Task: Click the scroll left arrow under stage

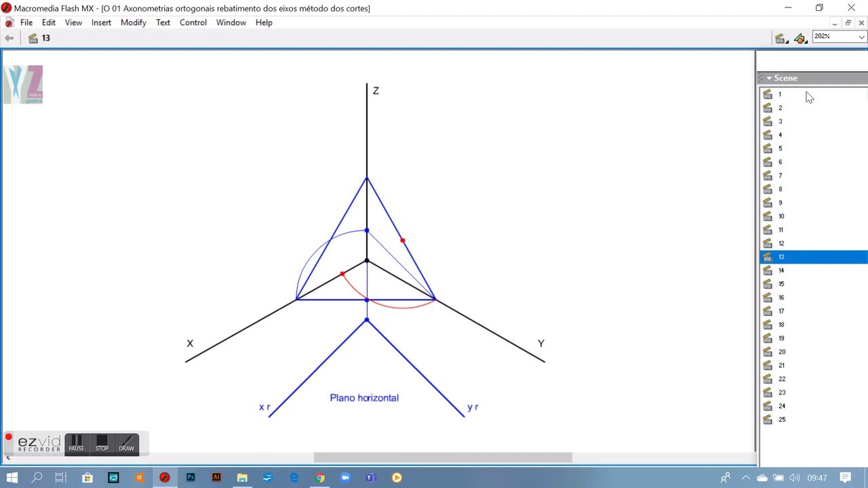Action: [7, 457]
